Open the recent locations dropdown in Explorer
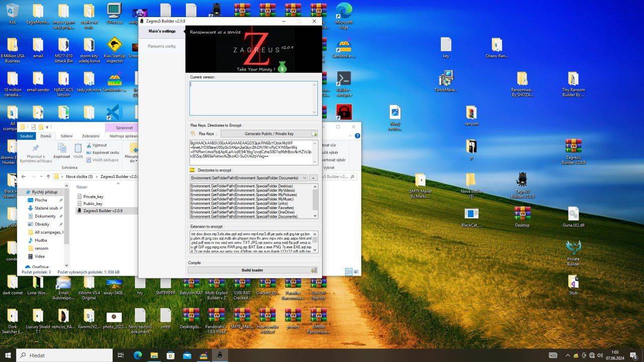The image size is (644, 362). 41,176
